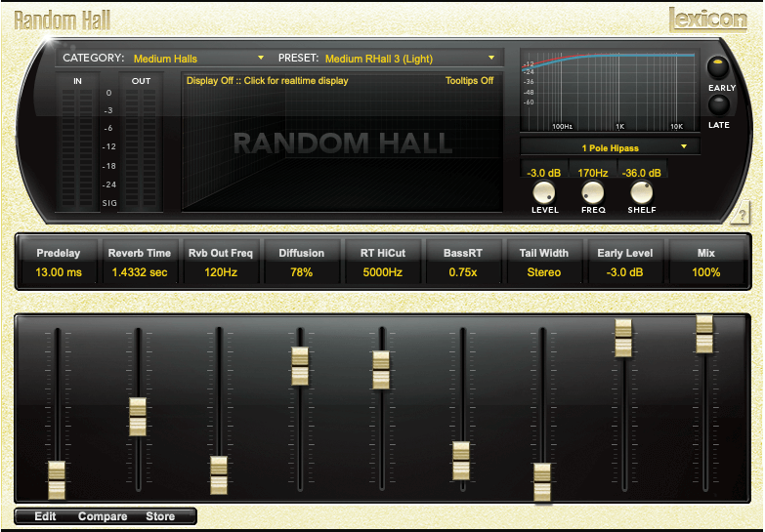
Task: Click EQ frequency value 170Hz
Action: point(593,173)
